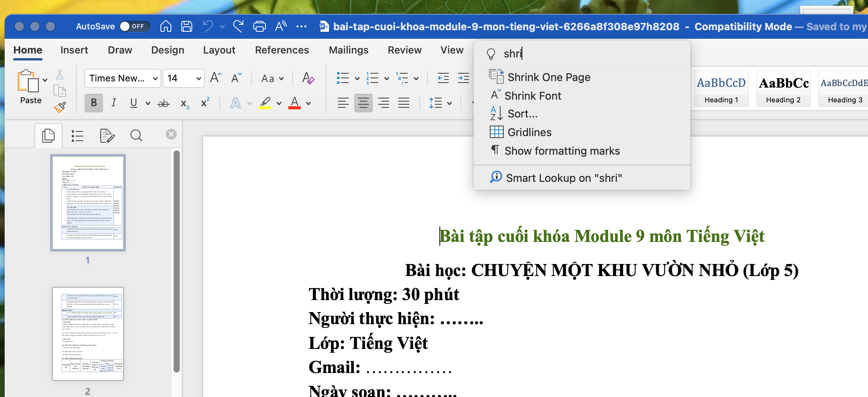Open the document map list icon
The width and height of the screenshot is (868, 397).
pyautogui.click(x=77, y=136)
